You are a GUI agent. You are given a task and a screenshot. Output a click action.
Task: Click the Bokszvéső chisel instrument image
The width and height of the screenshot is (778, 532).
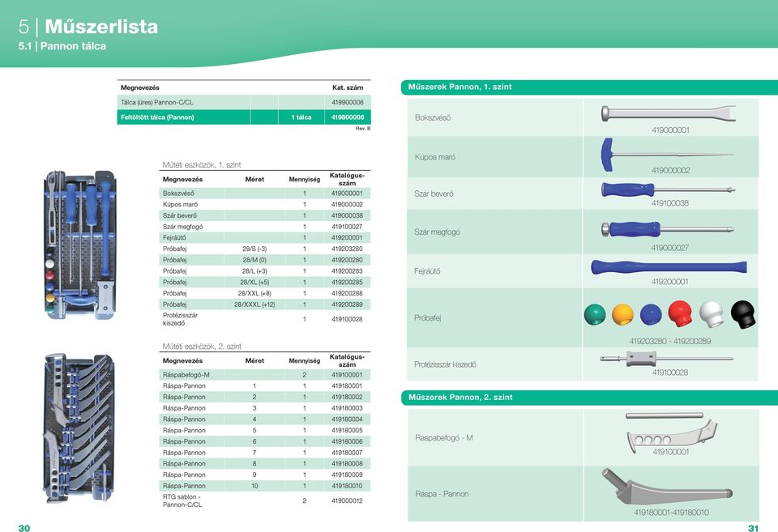(x=669, y=113)
